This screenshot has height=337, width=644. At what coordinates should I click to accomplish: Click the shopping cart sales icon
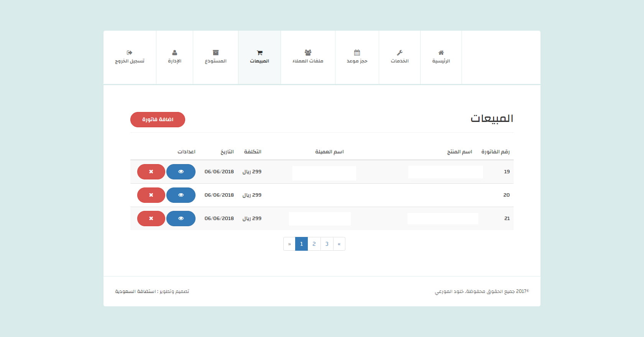(x=260, y=53)
